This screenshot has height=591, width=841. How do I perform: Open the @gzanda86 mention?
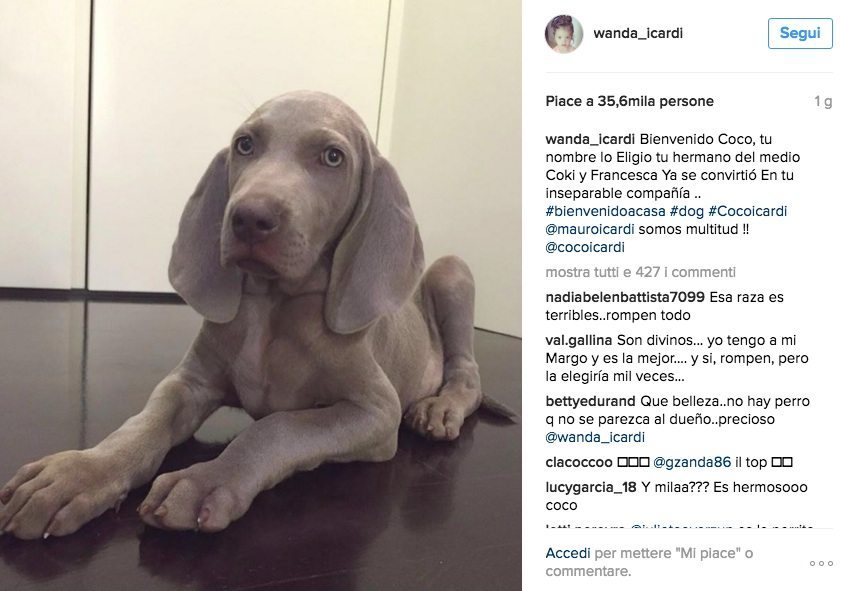click(692, 462)
